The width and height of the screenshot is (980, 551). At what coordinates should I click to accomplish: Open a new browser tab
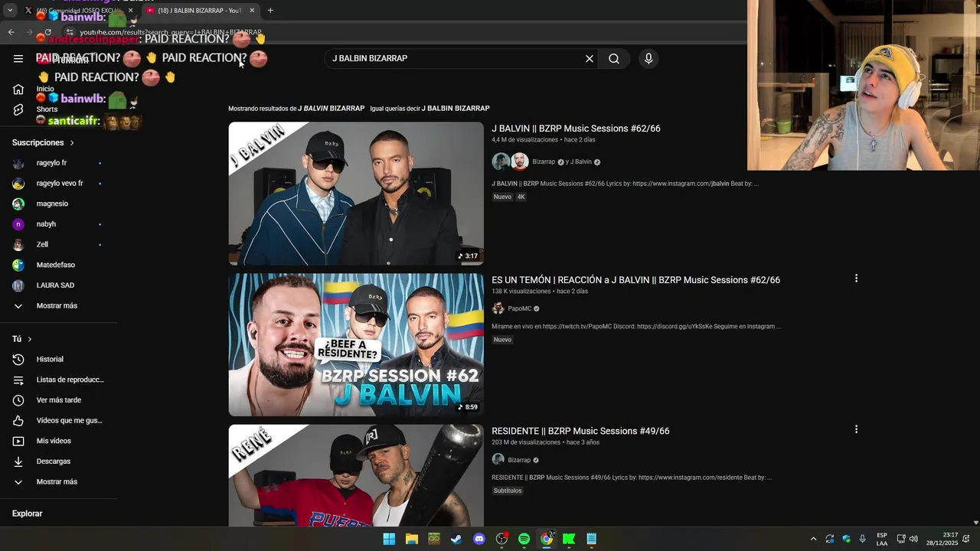click(x=270, y=11)
